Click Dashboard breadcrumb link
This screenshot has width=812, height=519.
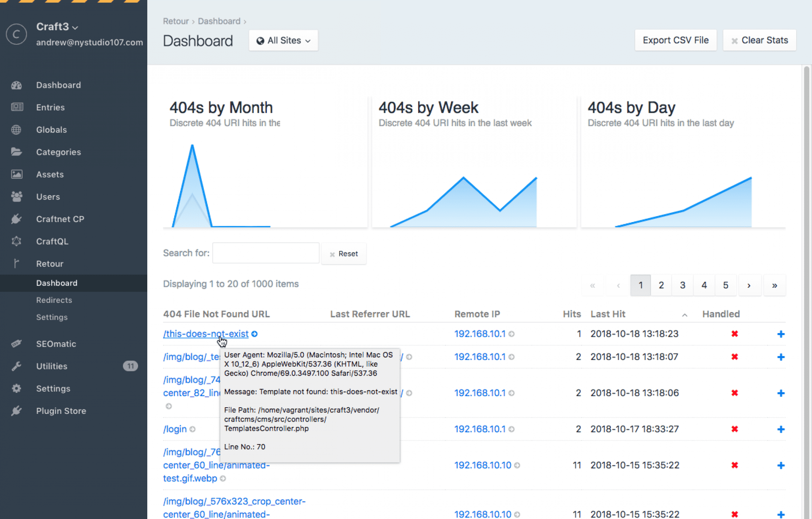tap(219, 21)
